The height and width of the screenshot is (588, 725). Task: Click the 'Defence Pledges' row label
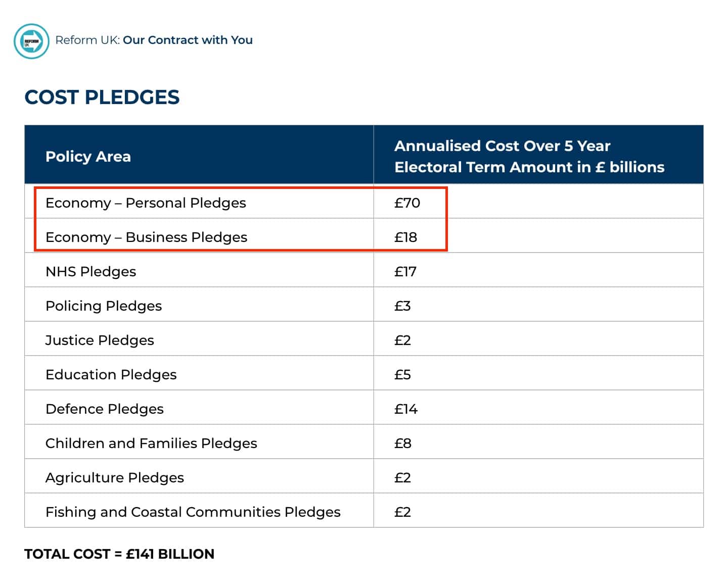(105, 409)
